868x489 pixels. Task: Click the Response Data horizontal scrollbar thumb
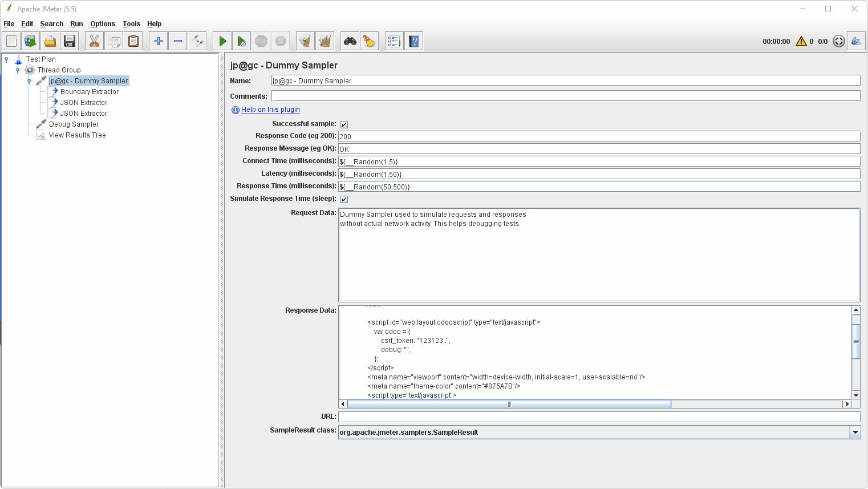point(509,404)
